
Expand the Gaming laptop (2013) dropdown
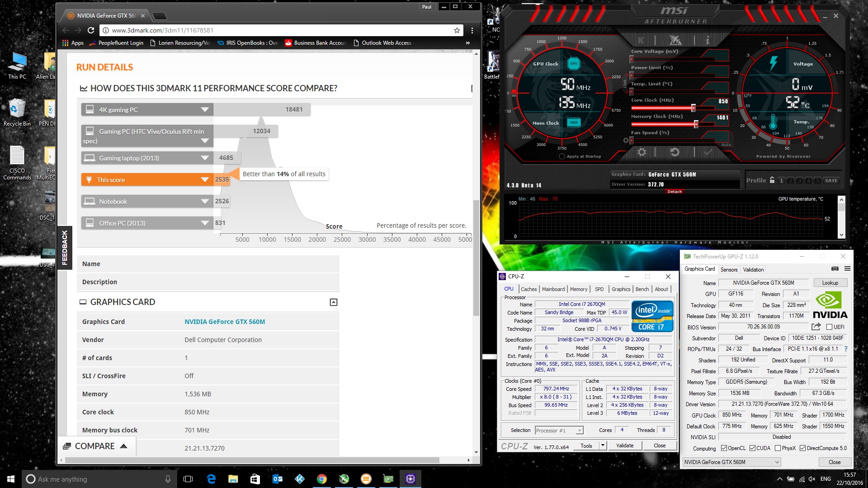tap(205, 158)
